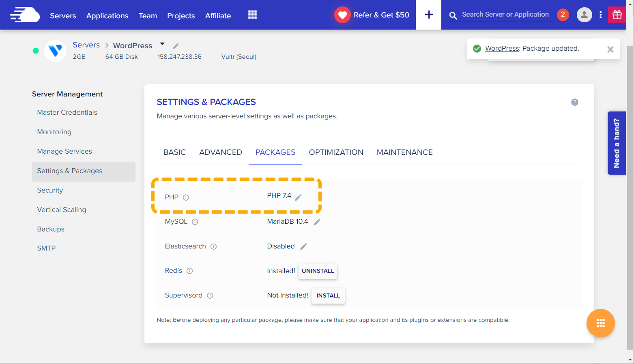Viewport: 634px width, 364px height.
Task: Open Applications in top navigation
Action: tap(107, 16)
